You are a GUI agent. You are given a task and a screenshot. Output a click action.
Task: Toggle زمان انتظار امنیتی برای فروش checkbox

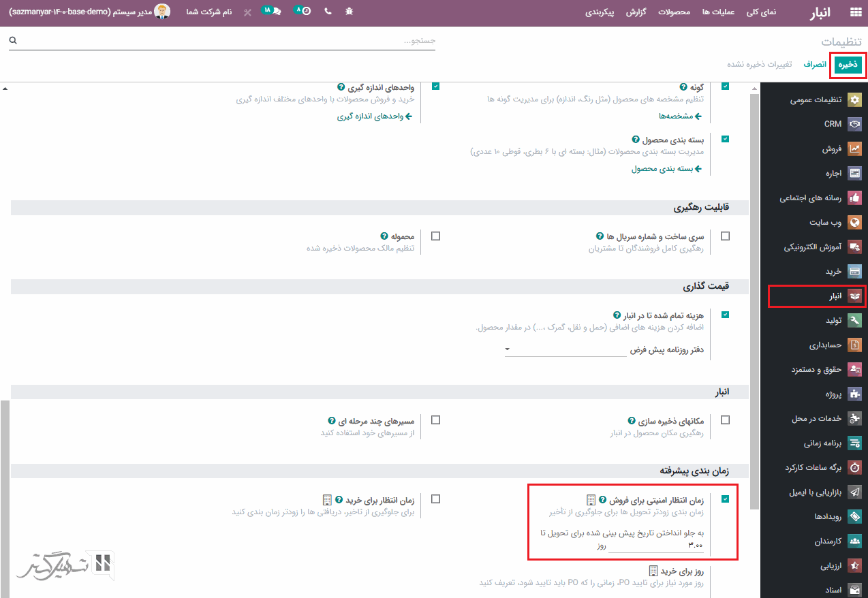coord(725,499)
